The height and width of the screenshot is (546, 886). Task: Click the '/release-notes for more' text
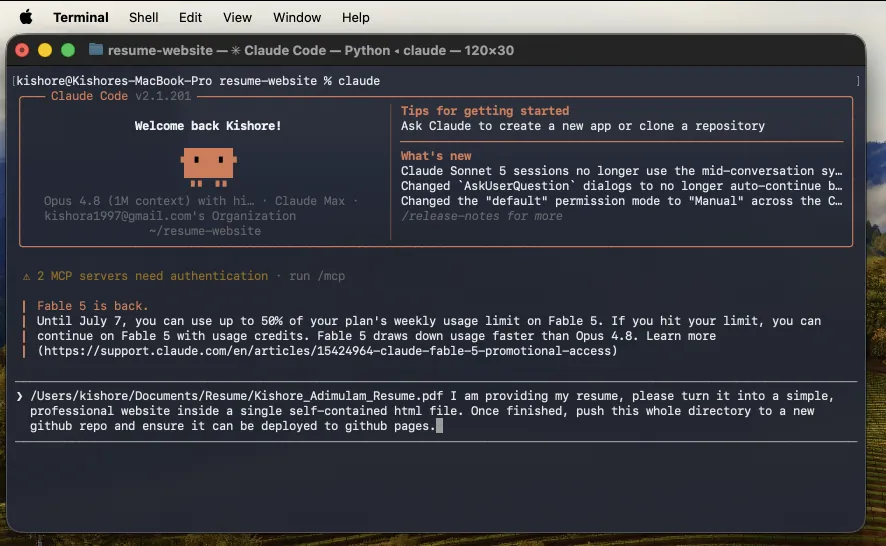point(481,216)
